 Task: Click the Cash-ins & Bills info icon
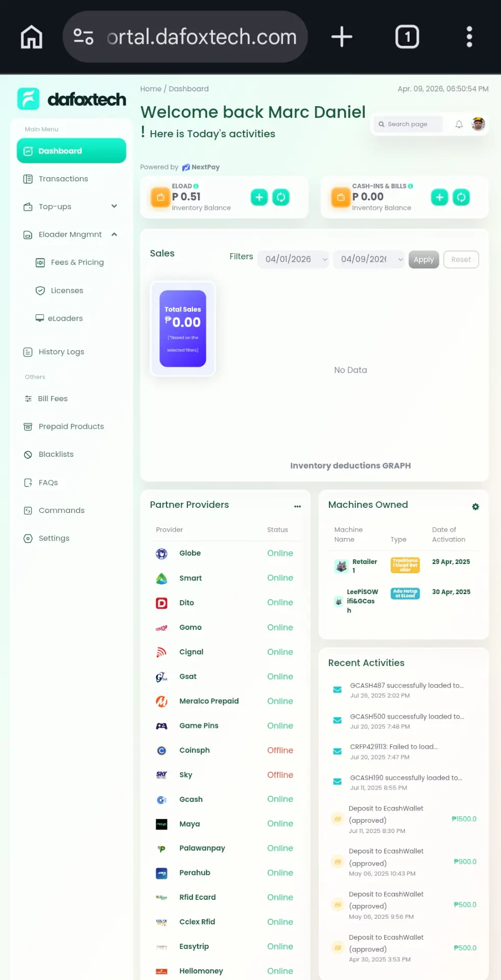(x=411, y=186)
